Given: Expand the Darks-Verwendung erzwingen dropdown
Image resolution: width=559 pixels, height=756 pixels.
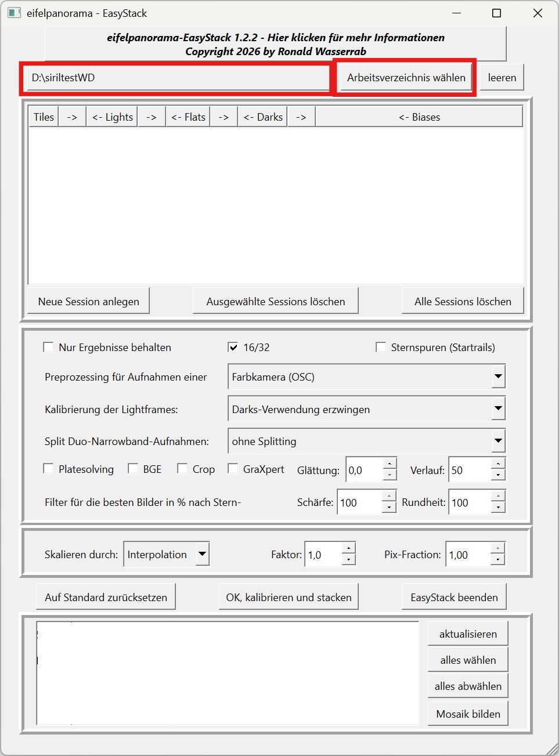Looking at the screenshot, I should (x=498, y=409).
